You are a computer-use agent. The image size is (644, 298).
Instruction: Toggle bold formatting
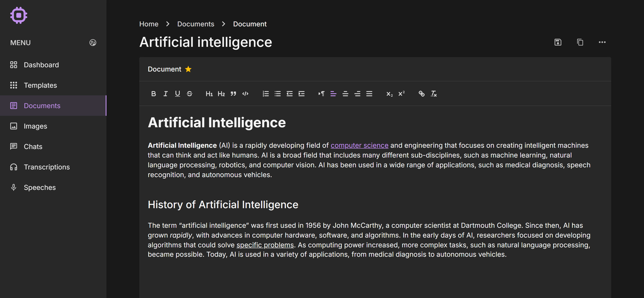pos(154,94)
